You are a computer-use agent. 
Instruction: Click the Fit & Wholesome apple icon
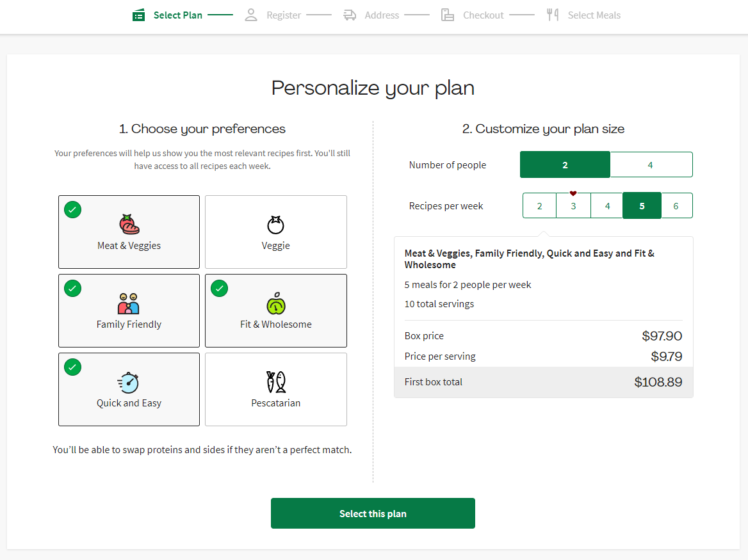click(x=275, y=303)
